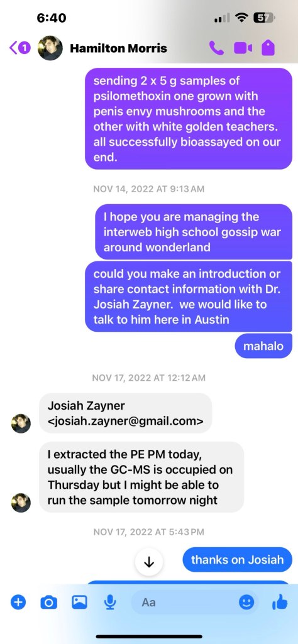298x644 pixels.
Task: Tap the message about psilomethoxin samples
Action: click(x=189, y=119)
